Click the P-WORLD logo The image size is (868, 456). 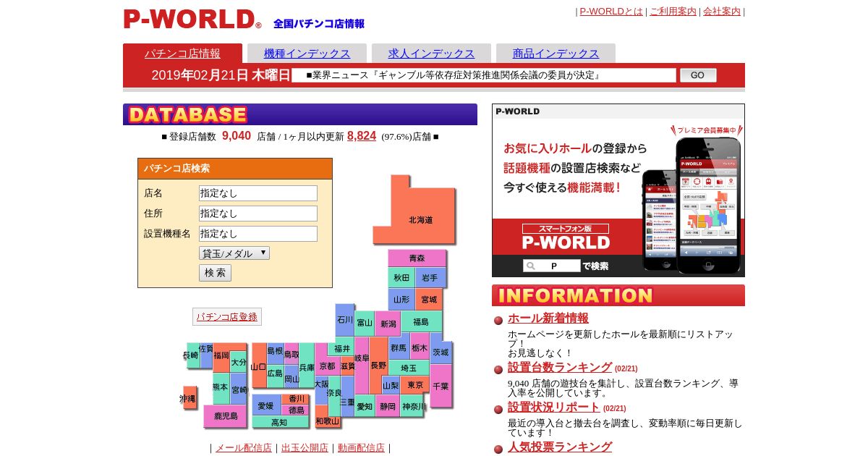point(192,19)
